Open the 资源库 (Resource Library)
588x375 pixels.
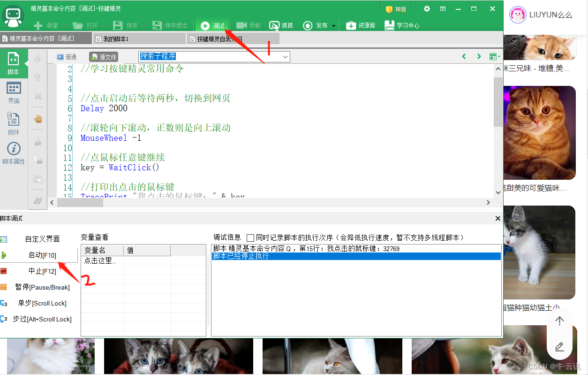[361, 26]
